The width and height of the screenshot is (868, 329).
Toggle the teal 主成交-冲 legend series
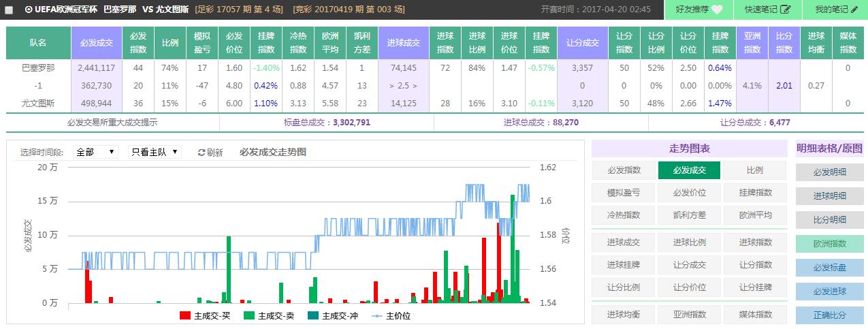333,316
